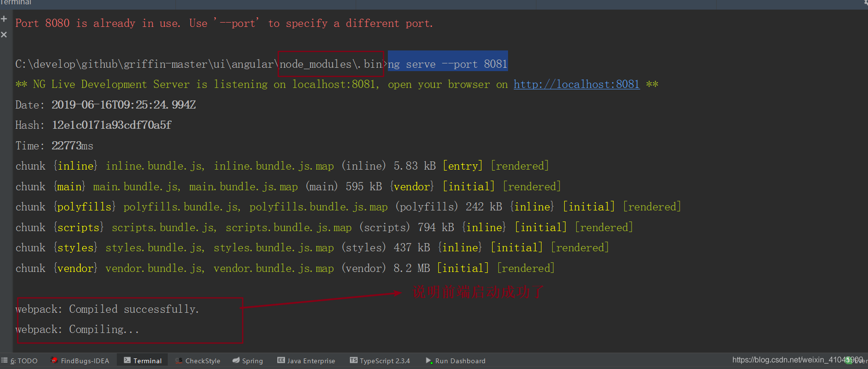Open the Java Enterprise tool window
This screenshot has height=369, width=868.
pos(306,361)
